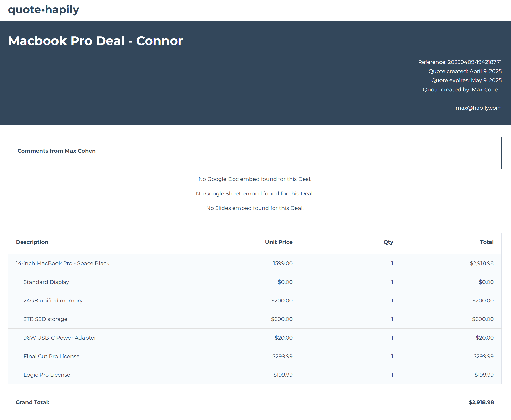Screen dimensions: 511x420
Task: Click the max@hapily.com email link
Action: (478, 108)
